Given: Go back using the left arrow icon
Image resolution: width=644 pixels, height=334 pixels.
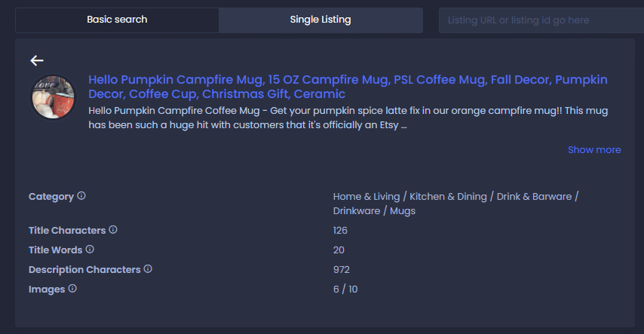Looking at the screenshot, I should [37, 60].
